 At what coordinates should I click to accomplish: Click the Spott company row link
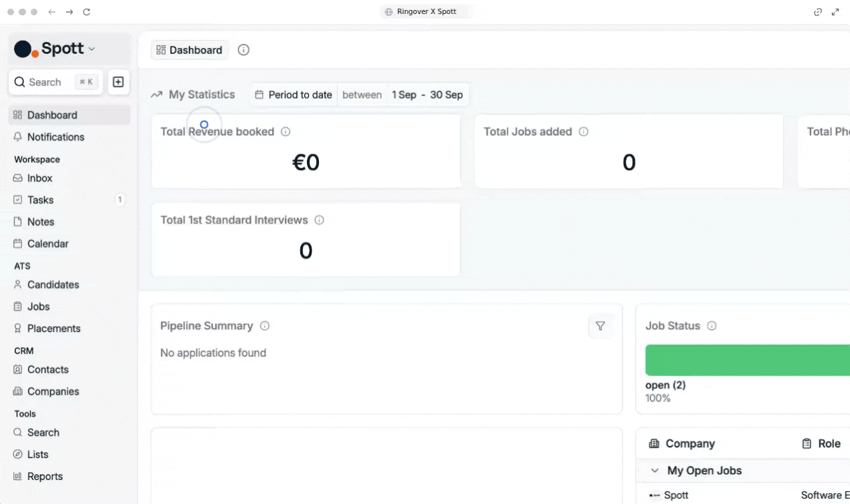coord(677,495)
